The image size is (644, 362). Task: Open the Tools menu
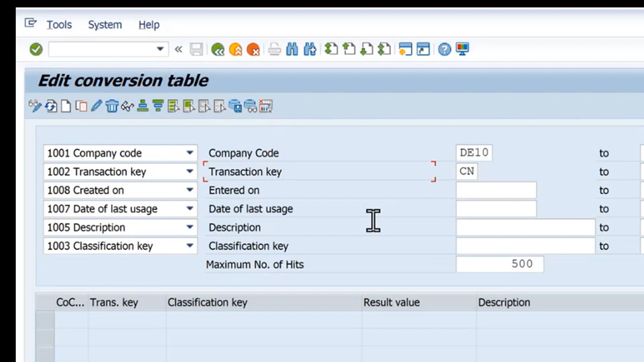tap(59, 24)
